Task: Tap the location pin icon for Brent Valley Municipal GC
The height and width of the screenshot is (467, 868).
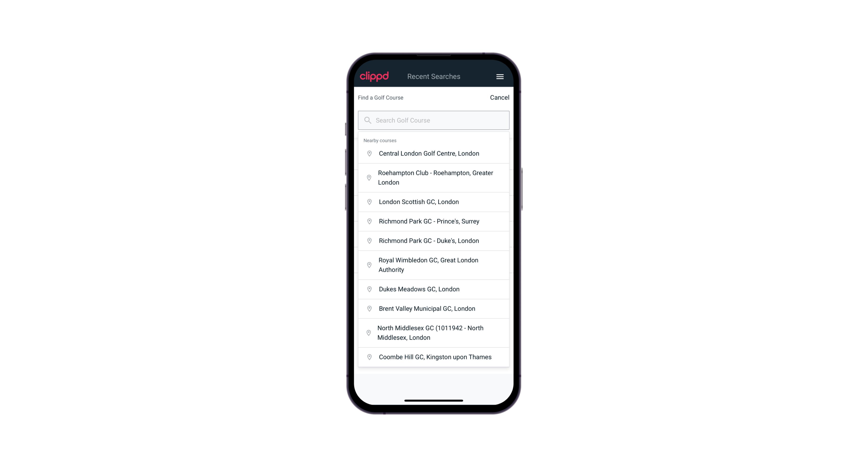Action: (368, 308)
